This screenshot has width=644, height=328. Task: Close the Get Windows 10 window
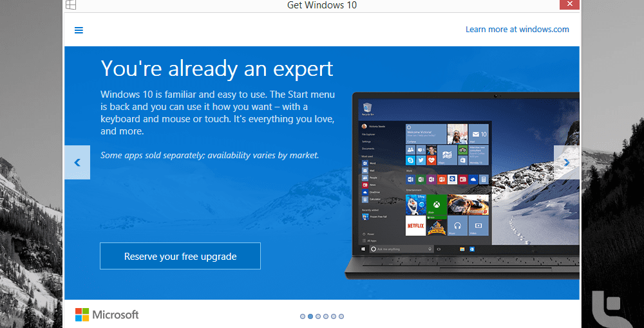coord(569,4)
